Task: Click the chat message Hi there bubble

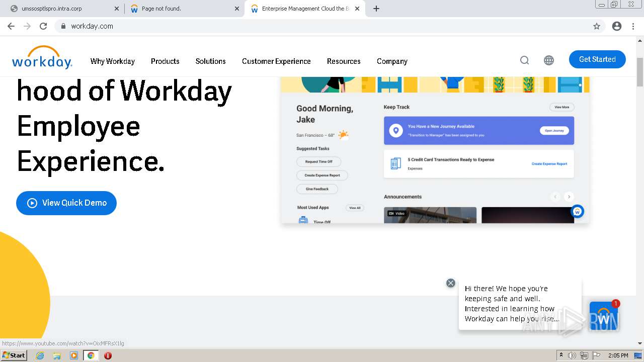Action: (520, 304)
